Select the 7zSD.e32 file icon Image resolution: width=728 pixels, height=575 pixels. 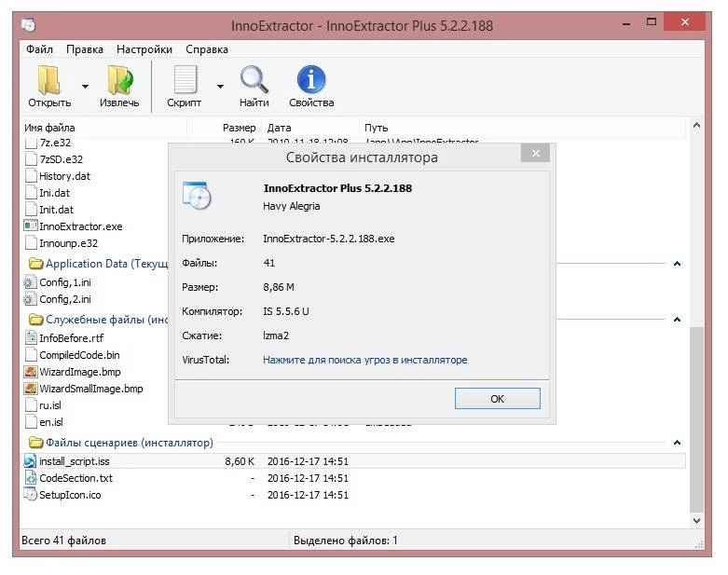31,159
